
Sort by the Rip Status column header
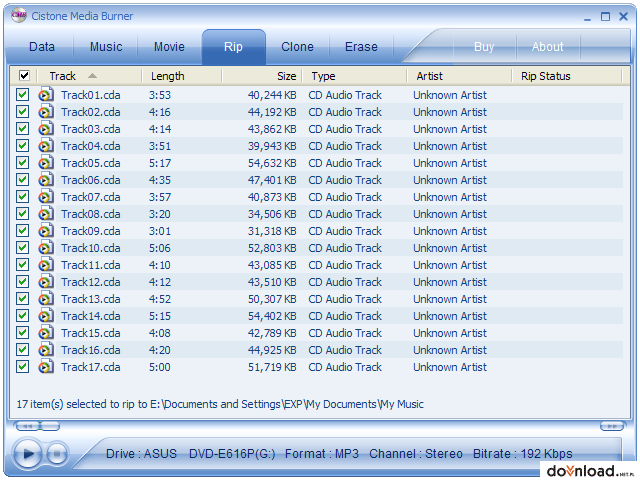click(x=567, y=76)
